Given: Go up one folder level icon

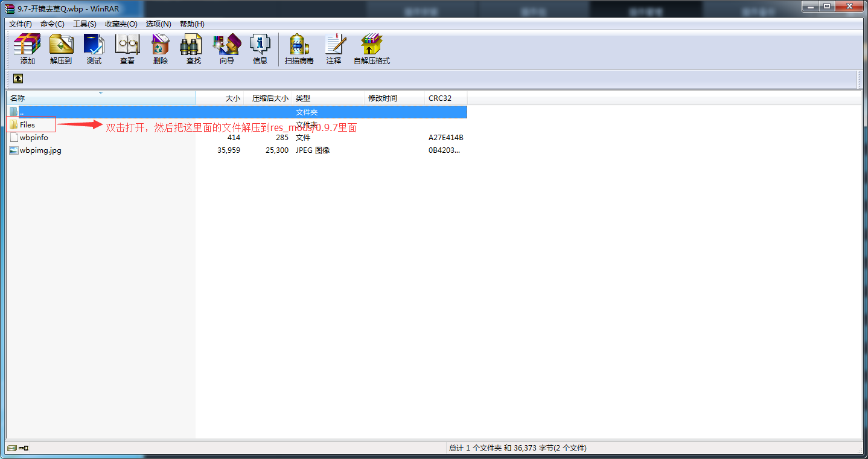Looking at the screenshot, I should (18, 79).
